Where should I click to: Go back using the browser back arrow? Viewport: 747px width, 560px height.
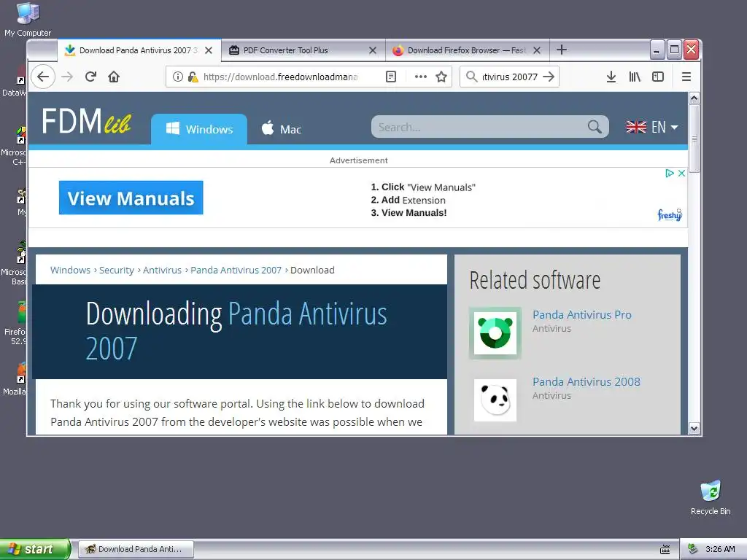[43, 77]
